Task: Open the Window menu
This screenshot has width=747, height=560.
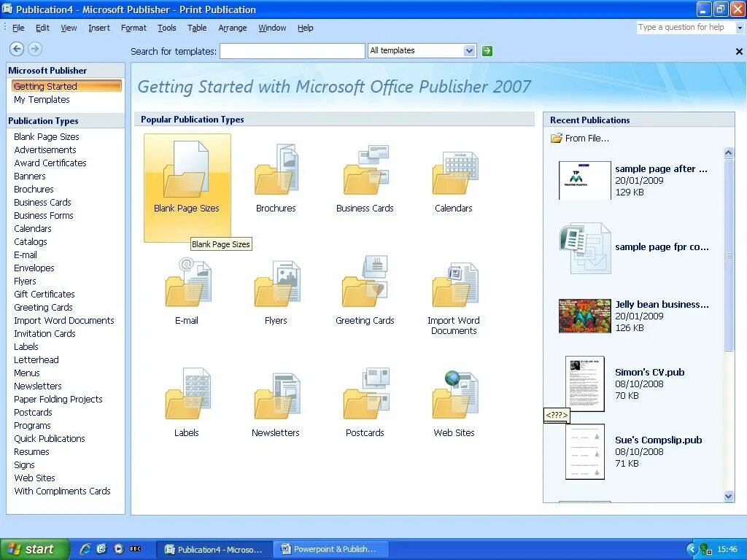Action: [272, 28]
